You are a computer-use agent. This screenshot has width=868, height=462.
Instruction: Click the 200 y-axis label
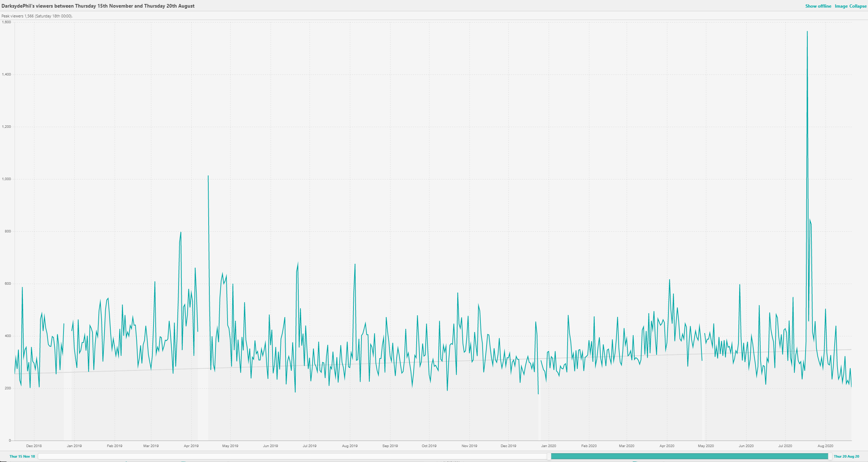coord(8,388)
